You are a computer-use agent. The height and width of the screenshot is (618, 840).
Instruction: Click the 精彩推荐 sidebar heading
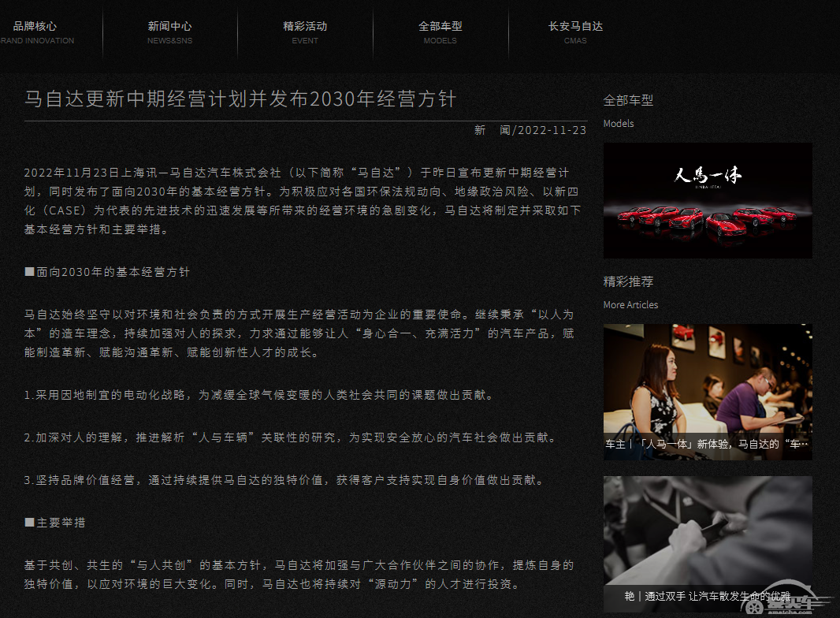(x=628, y=281)
